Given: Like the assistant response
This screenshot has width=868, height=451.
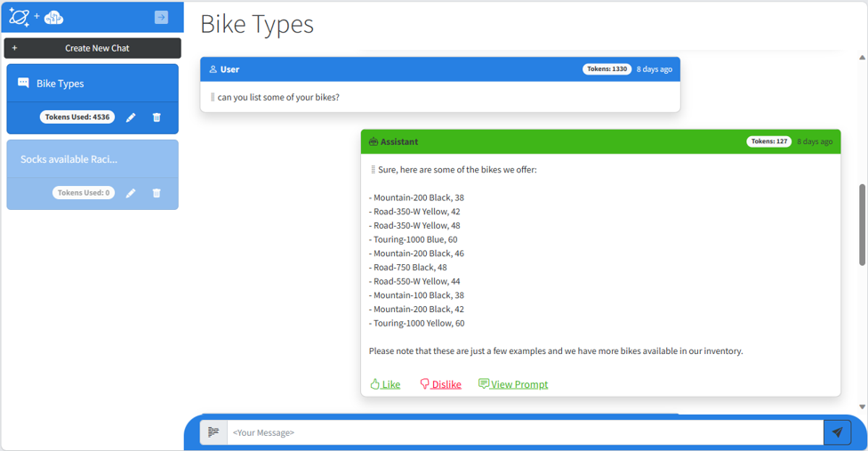Looking at the screenshot, I should click(x=385, y=384).
